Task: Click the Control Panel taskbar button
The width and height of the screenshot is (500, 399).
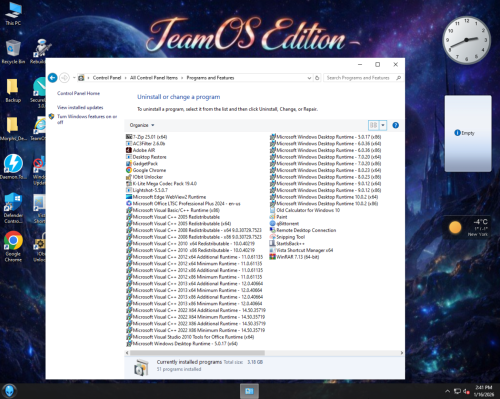Action: [249, 391]
